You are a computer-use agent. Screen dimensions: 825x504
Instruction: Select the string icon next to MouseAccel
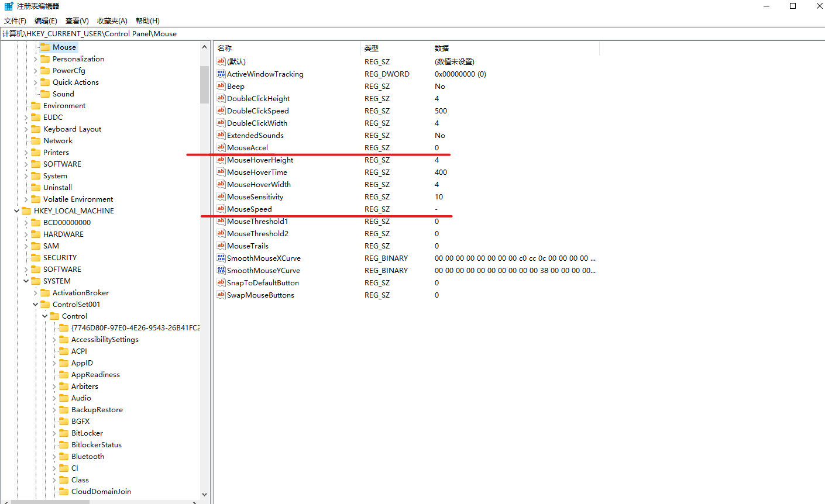click(x=221, y=147)
